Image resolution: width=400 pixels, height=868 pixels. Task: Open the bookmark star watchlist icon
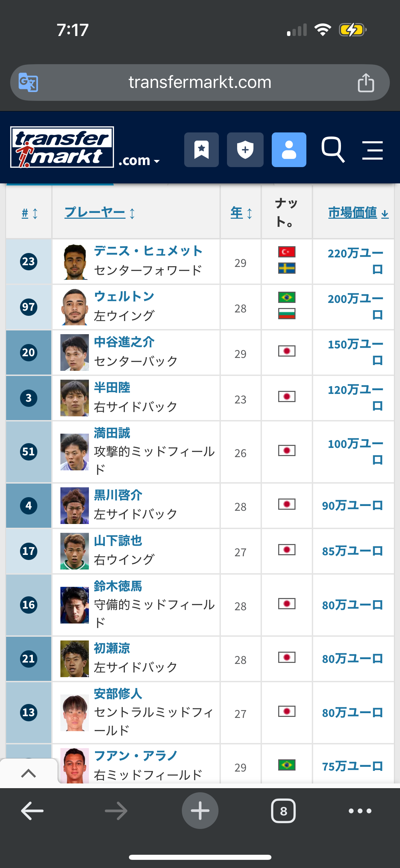pyautogui.click(x=201, y=150)
